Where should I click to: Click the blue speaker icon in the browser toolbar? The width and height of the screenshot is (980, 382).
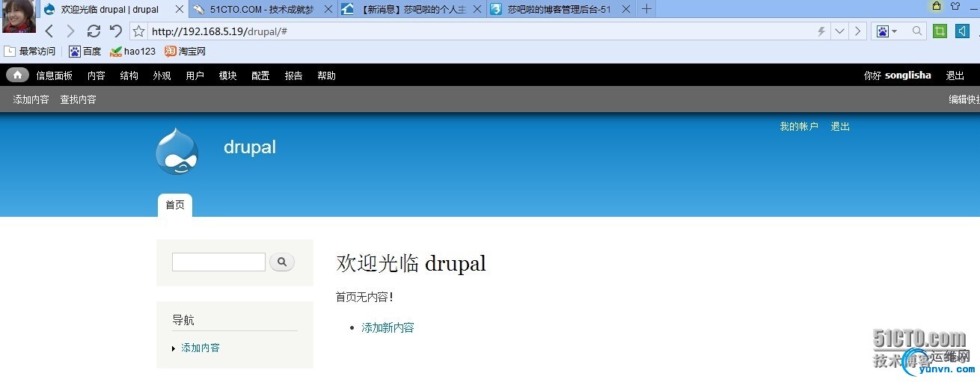(x=962, y=31)
